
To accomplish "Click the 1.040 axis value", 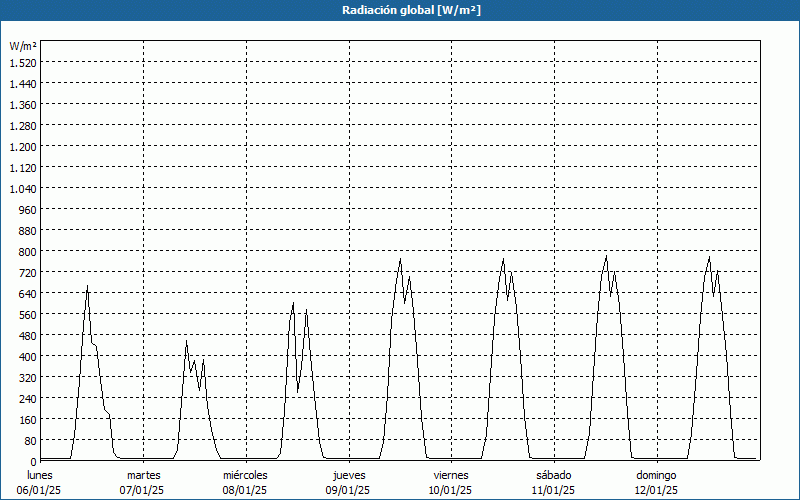I will 23,189.
